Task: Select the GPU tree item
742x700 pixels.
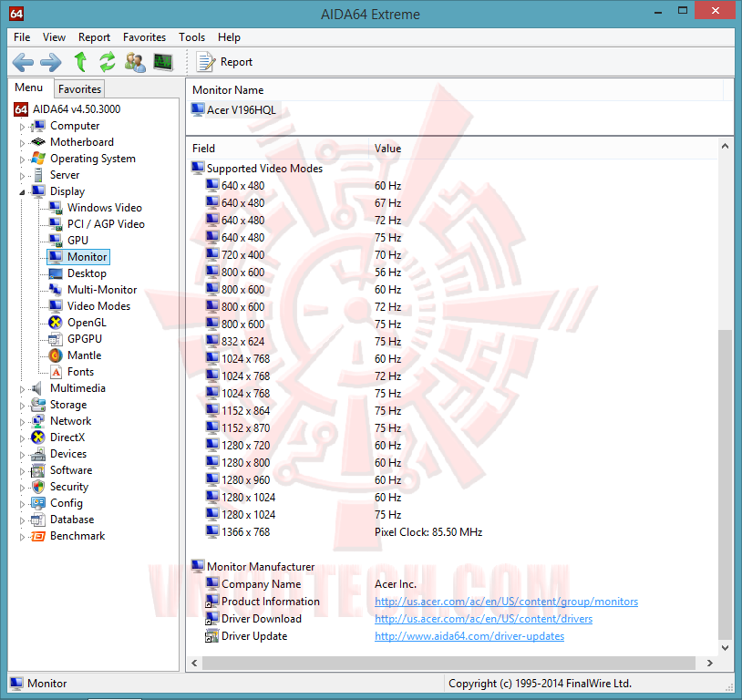Action: point(78,241)
